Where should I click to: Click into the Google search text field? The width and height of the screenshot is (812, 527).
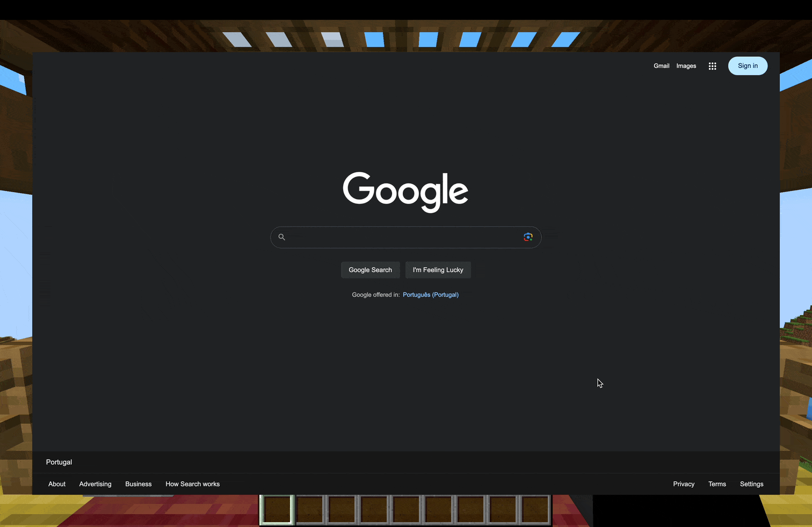pos(403,237)
